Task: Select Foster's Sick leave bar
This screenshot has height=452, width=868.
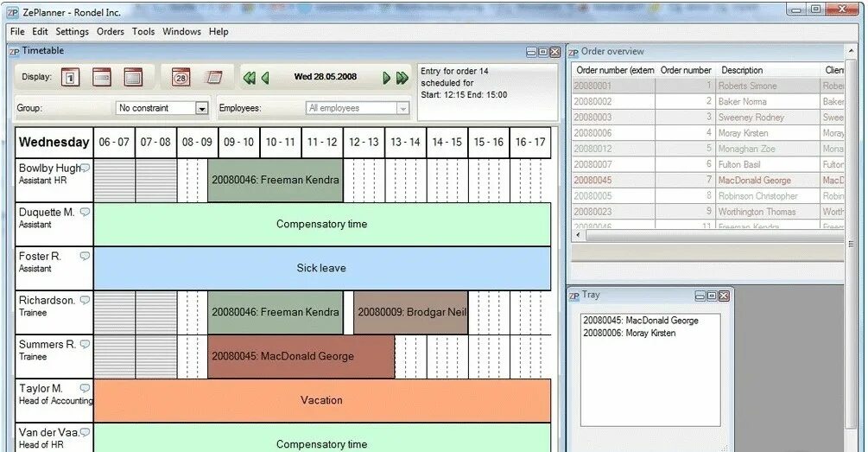Action: (x=322, y=268)
